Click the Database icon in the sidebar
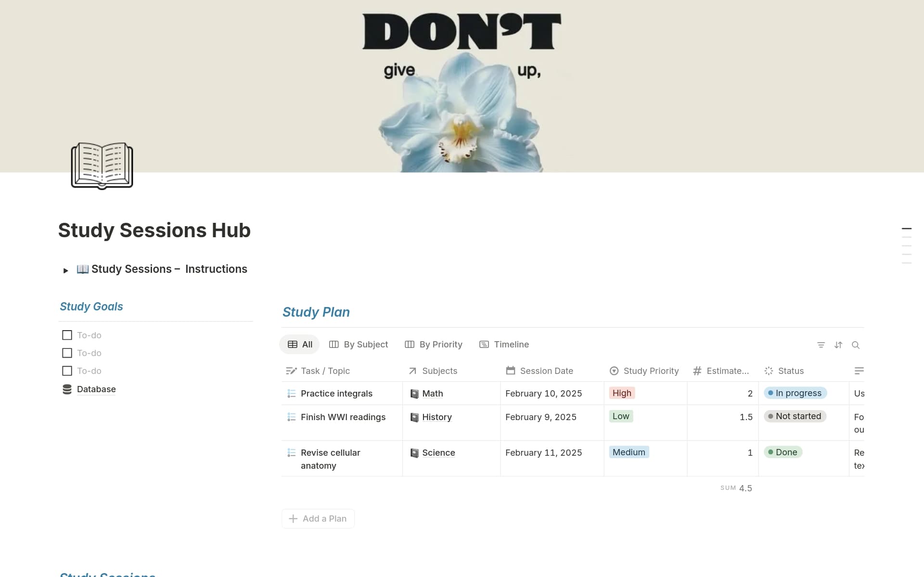This screenshot has height=577, width=924. click(67, 389)
